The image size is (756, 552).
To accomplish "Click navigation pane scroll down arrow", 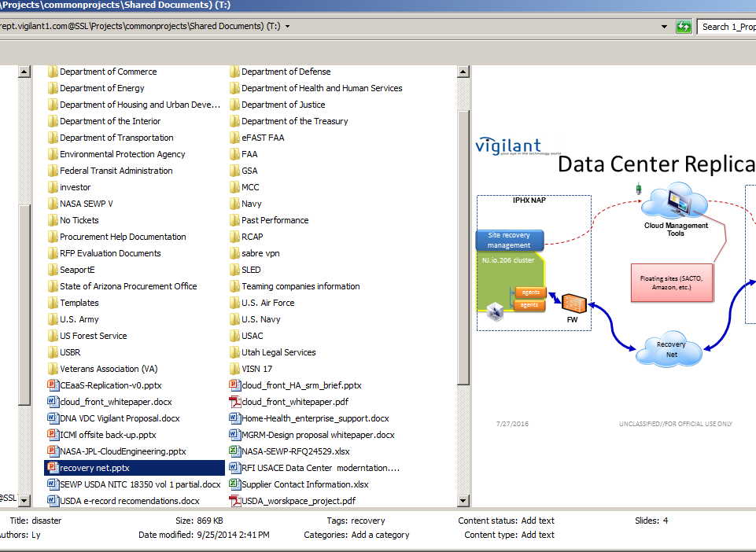I will [x=24, y=500].
